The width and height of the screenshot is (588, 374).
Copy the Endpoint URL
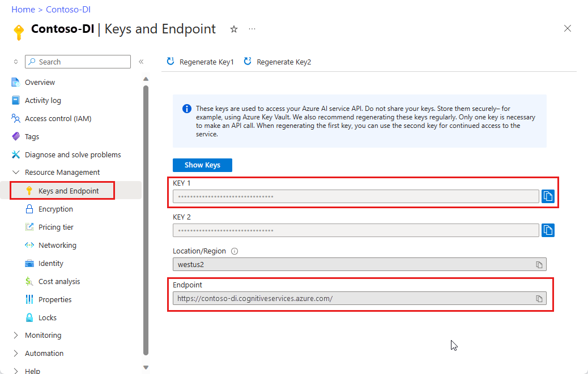[539, 298]
